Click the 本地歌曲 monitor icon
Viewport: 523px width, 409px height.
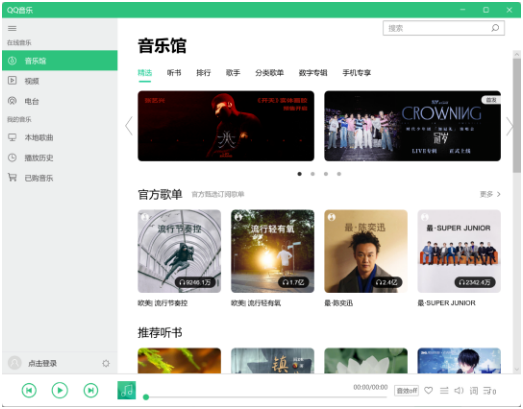pos(12,137)
